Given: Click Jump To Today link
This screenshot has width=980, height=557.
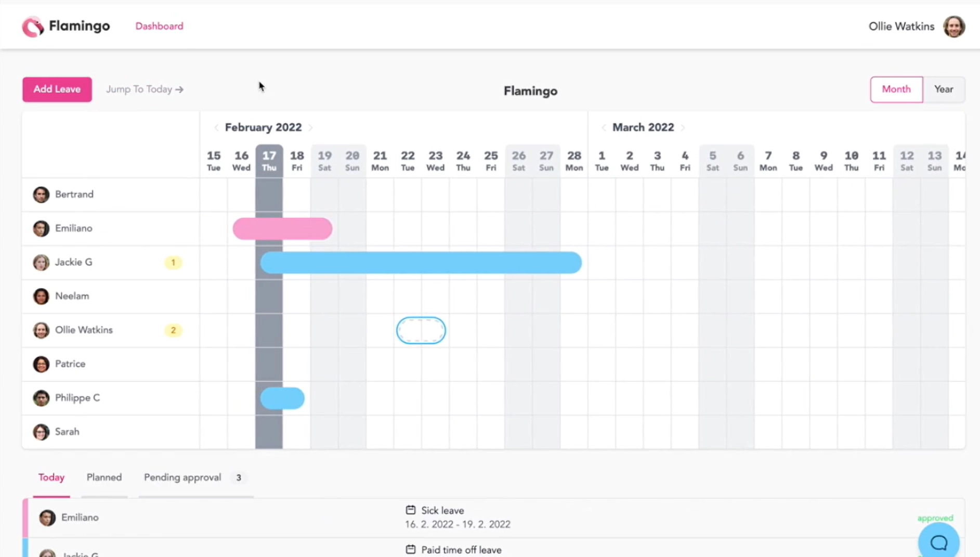Looking at the screenshot, I should (145, 89).
